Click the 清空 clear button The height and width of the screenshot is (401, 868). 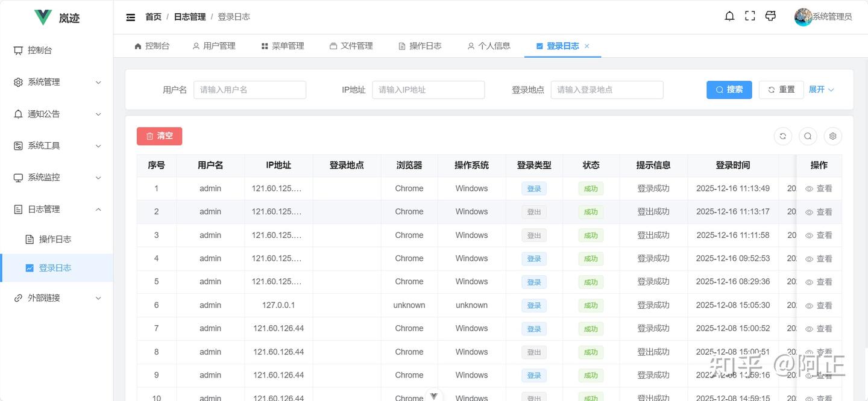click(159, 136)
